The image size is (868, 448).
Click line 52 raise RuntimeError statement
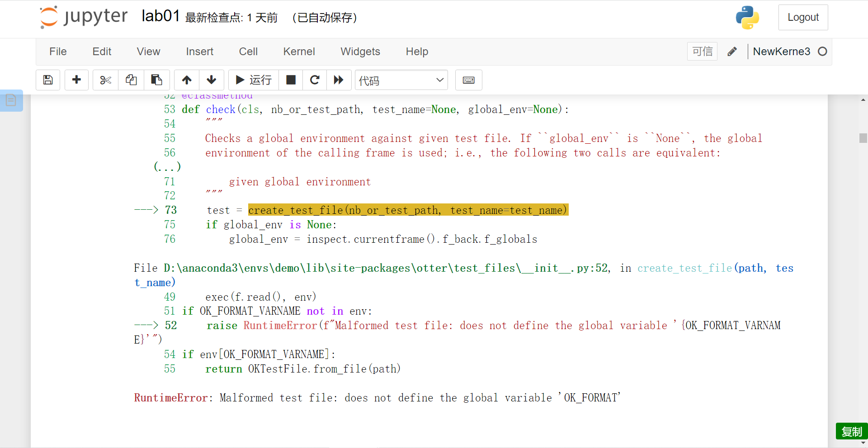(458, 332)
